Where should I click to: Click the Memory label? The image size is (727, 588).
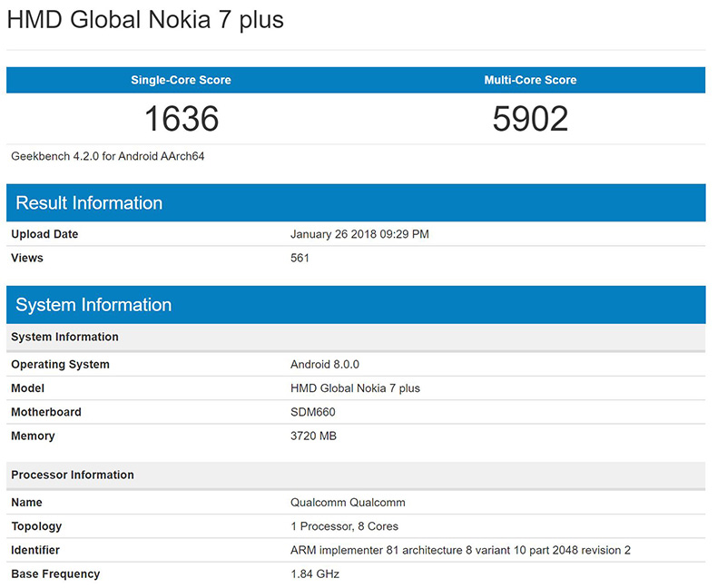point(33,436)
